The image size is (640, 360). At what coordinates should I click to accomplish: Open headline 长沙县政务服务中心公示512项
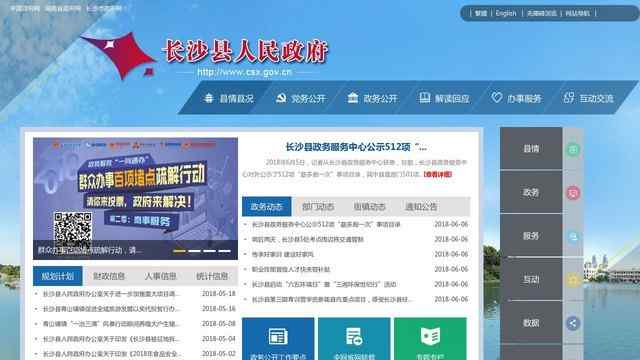(x=356, y=147)
